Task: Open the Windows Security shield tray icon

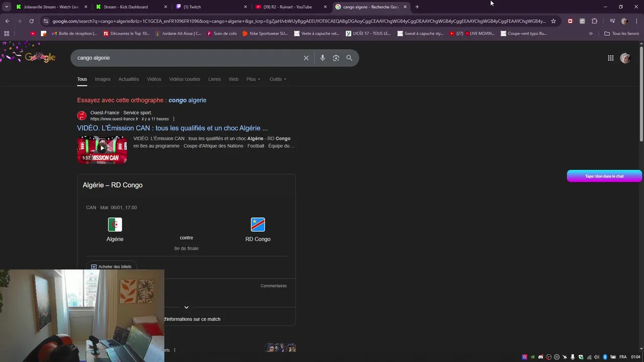Action: coord(581,357)
